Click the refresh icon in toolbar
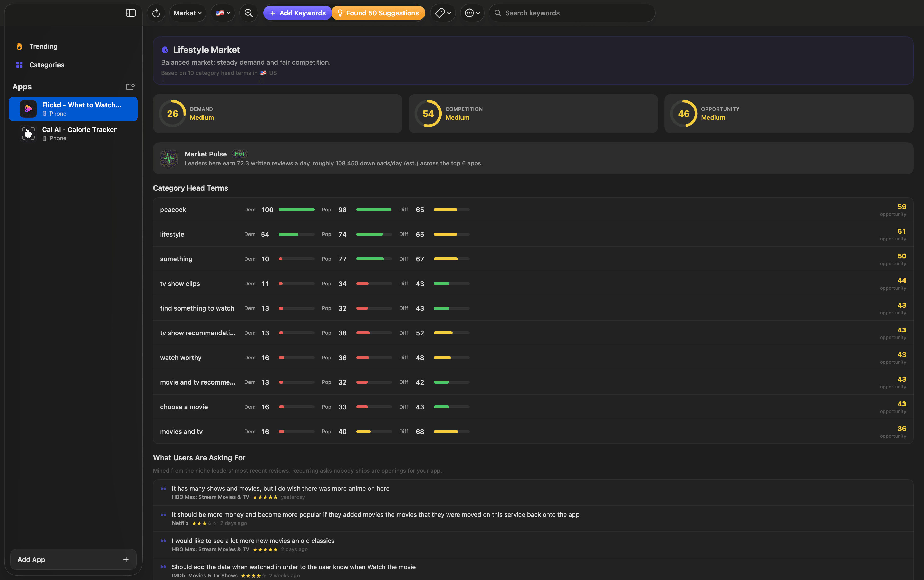This screenshot has width=924, height=580. pyautogui.click(x=156, y=13)
